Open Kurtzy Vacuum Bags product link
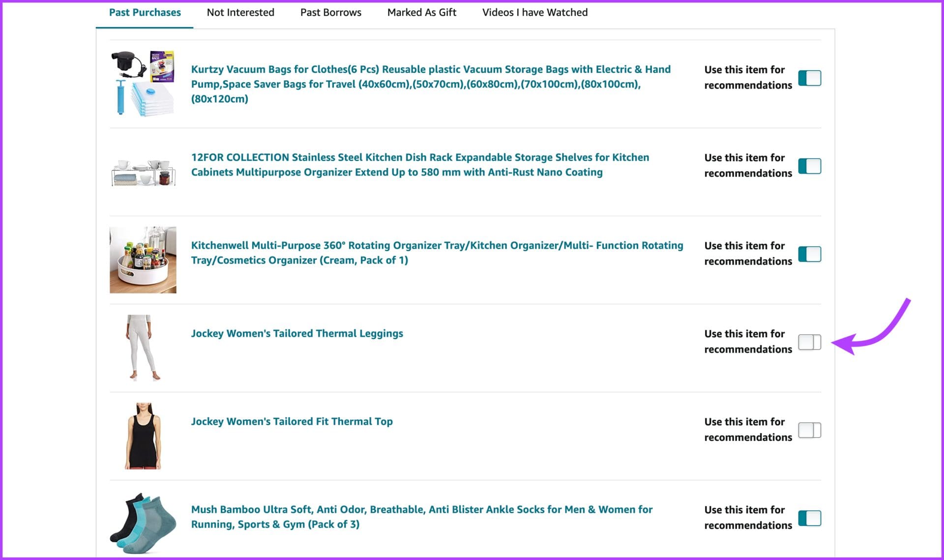Viewport: 944px width, 560px height. coord(431,84)
